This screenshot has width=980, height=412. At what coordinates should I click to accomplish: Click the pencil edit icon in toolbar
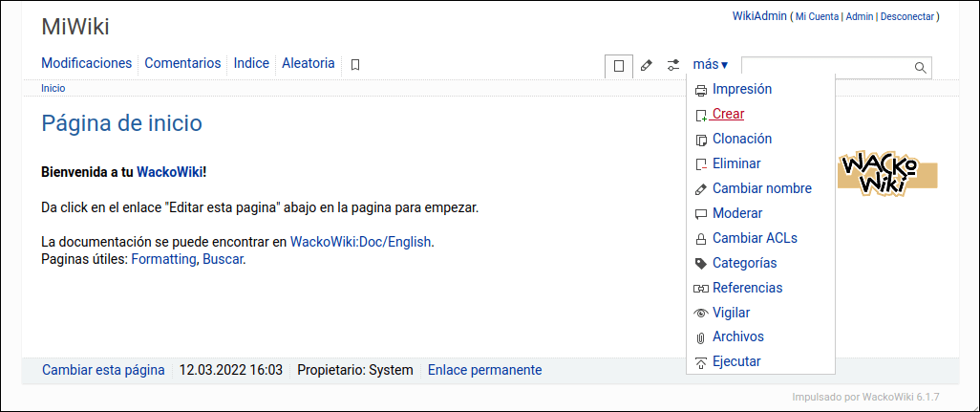[647, 66]
